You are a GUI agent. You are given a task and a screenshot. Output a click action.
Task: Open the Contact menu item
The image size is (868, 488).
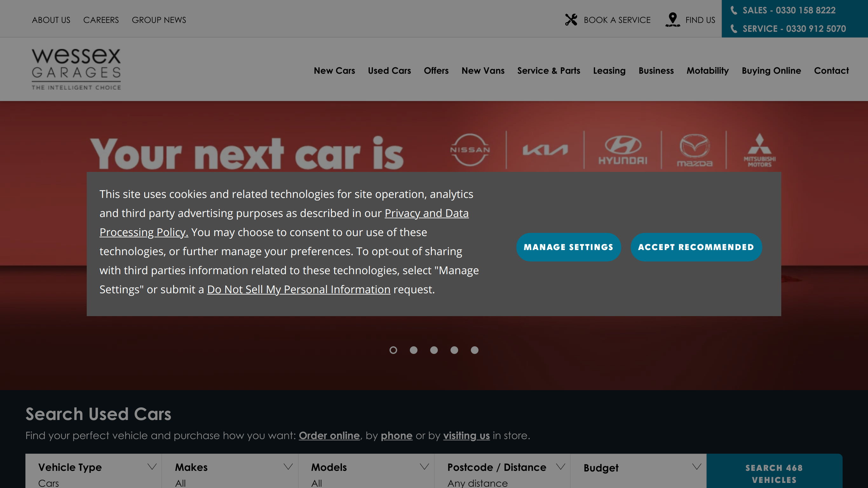831,71
